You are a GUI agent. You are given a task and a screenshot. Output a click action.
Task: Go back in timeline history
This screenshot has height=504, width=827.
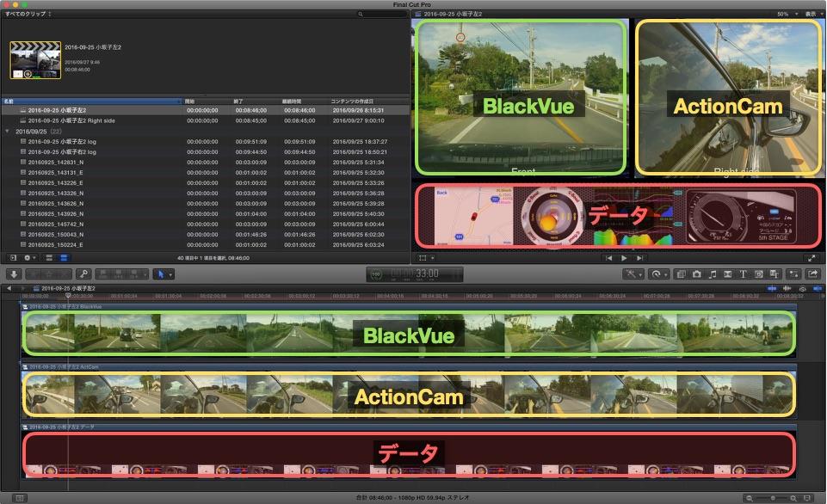tap(9, 288)
